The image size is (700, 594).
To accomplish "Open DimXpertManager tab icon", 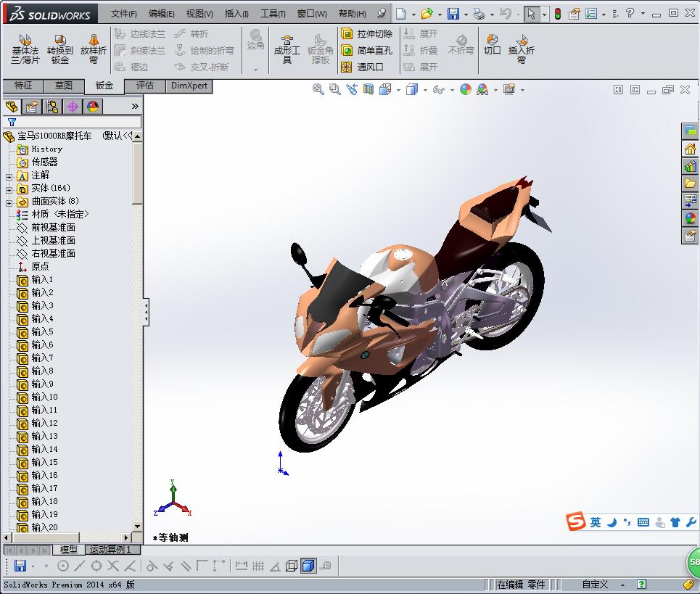I will coord(73,106).
